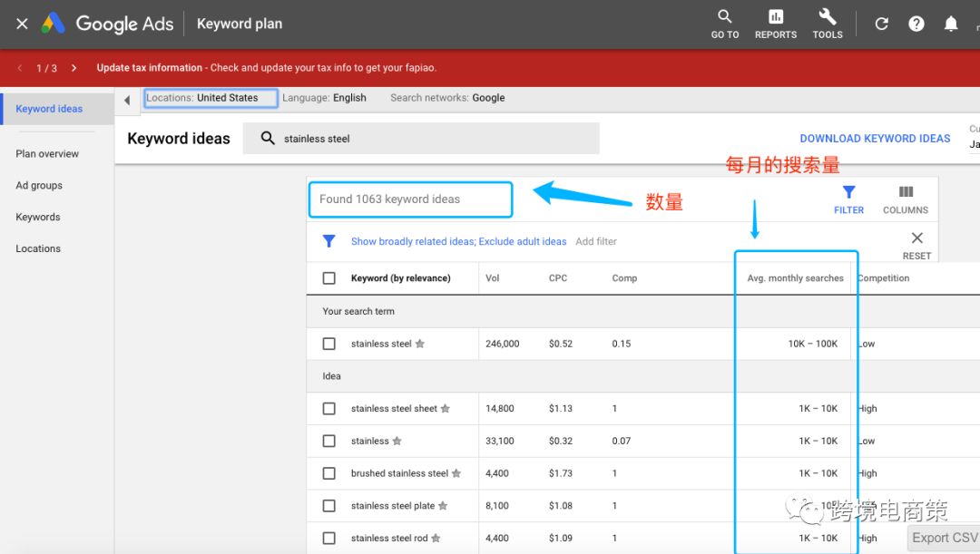The width and height of the screenshot is (980, 554).
Task: Click the refresh icon in header
Action: pyautogui.click(x=881, y=24)
